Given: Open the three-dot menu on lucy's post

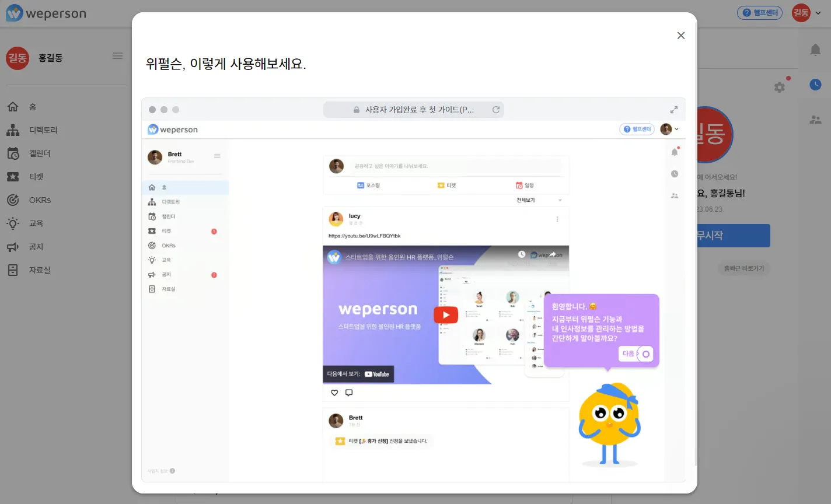Looking at the screenshot, I should point(557,219).
